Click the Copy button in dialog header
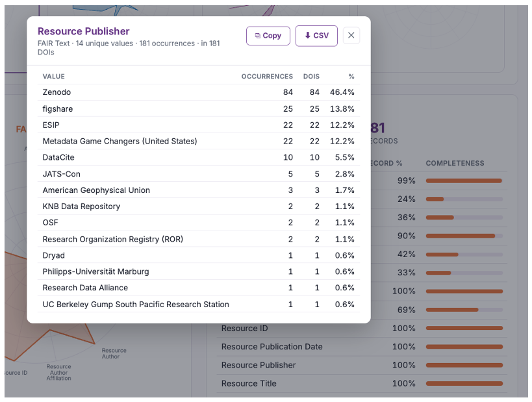532x402 pixels. coord(268,36)
